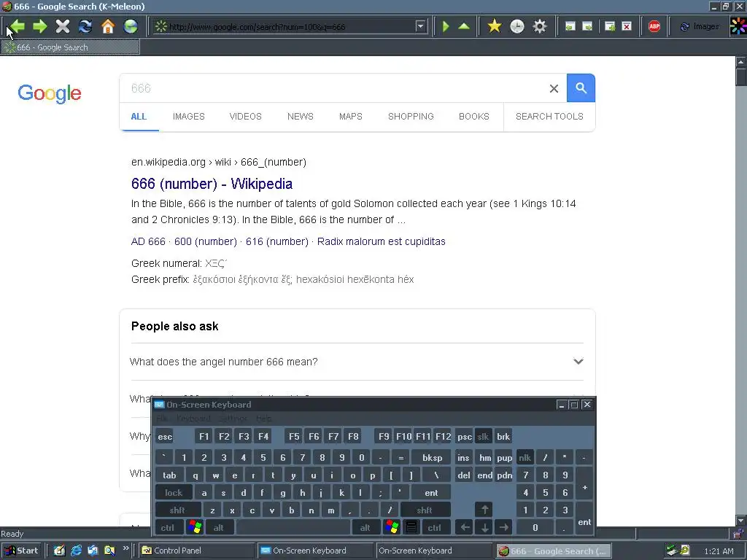The image size is (747, 560).
Task: Toggle Images loading in toolbar
Action: click(x=700, y=26)
